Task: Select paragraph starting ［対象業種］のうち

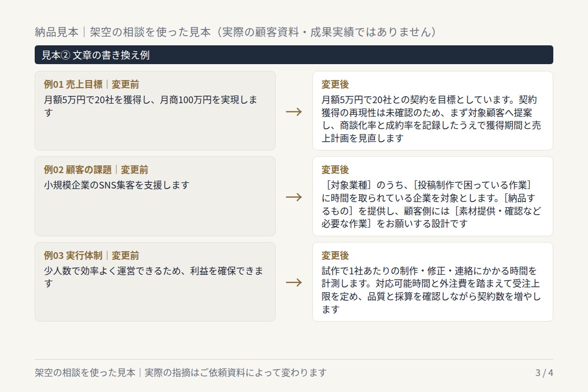Action: (x=431, y=204)
